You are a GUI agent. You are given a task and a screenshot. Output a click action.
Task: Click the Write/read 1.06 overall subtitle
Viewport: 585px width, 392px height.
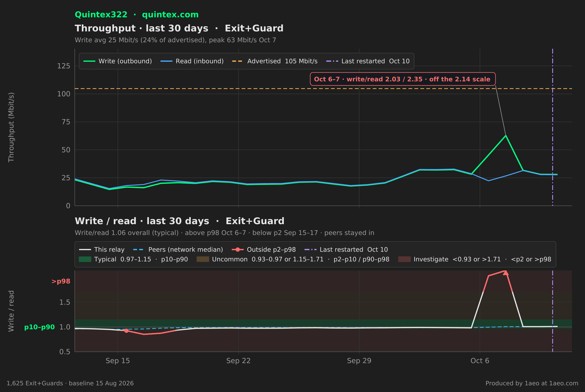pyautogui.click(x=225, y=233)
